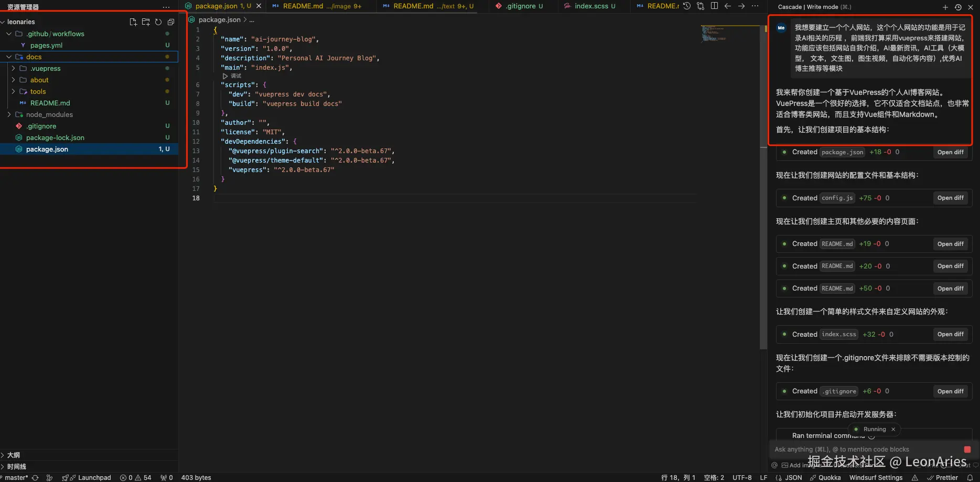Screen dimensions: 980x482
Task: Stop the running Cascade response
Action: pyautogui.click(x=967, y=449)
